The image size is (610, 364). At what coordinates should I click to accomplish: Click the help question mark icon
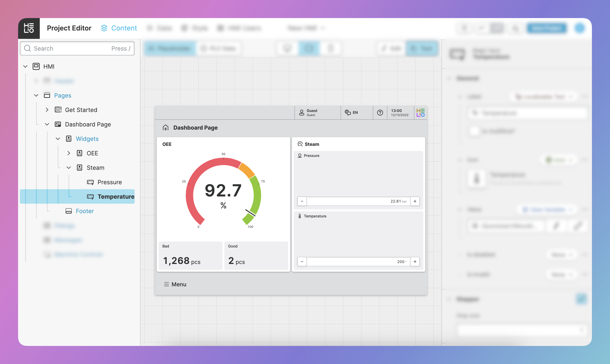380,113
